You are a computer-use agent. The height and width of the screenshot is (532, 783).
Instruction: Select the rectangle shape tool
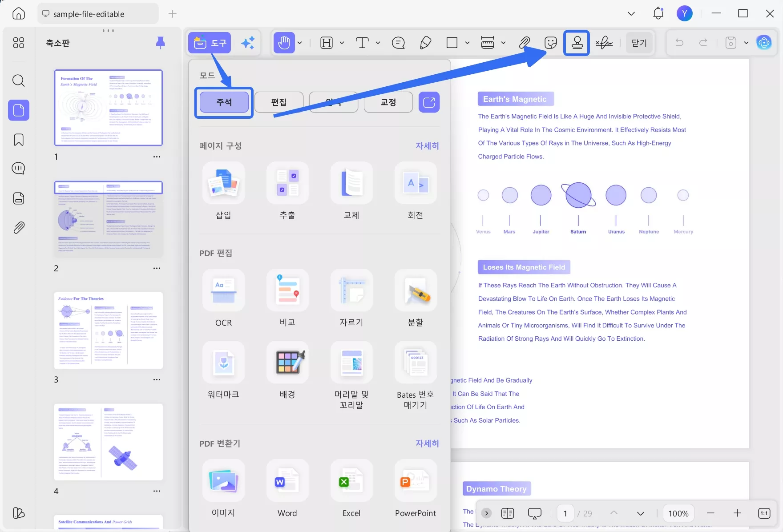point(452,43)
